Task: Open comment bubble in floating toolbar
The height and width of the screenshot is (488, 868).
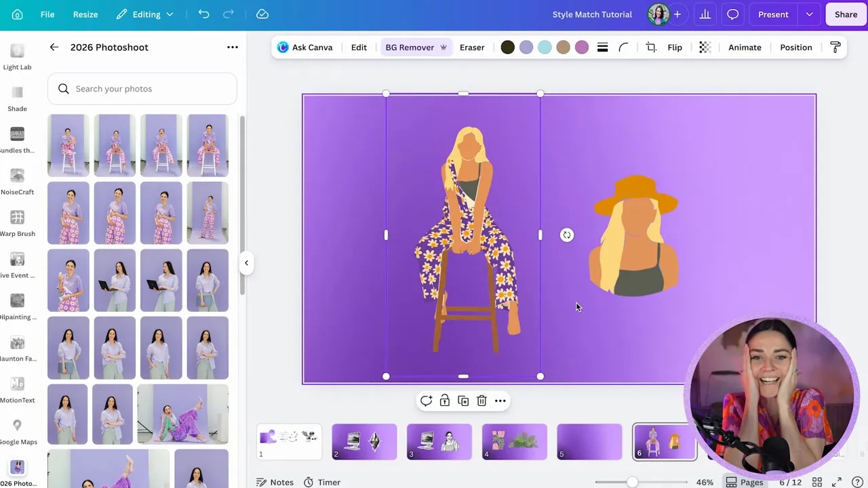Action: tap(426, 401)
